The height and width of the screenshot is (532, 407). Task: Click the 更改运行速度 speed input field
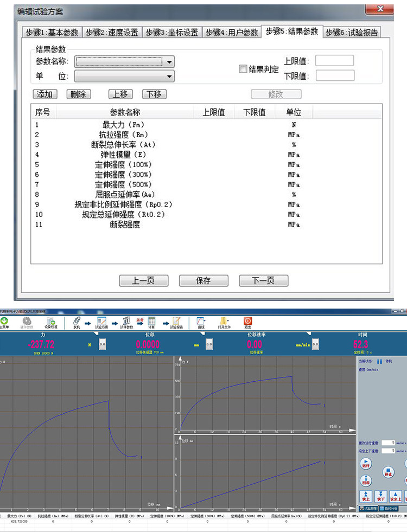(x=389, y=443)
